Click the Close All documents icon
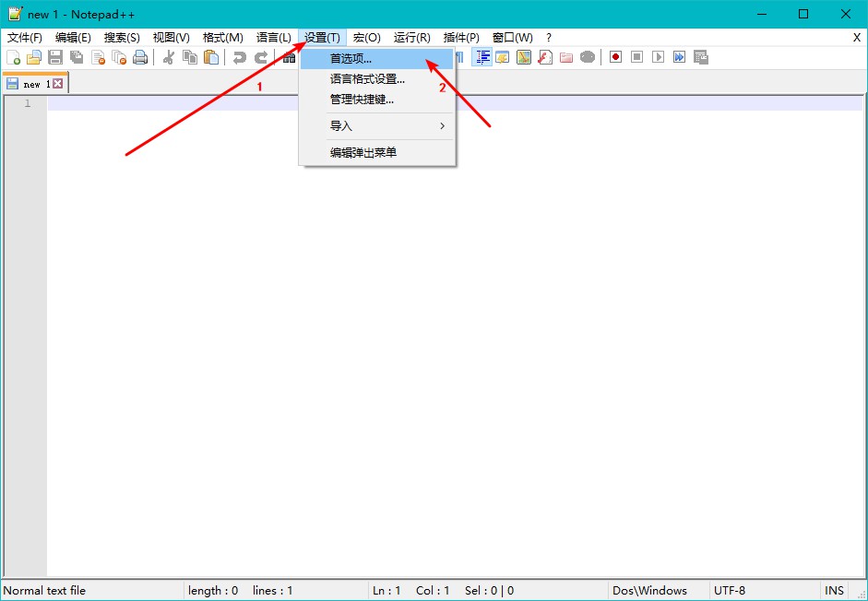 point(119,57)
